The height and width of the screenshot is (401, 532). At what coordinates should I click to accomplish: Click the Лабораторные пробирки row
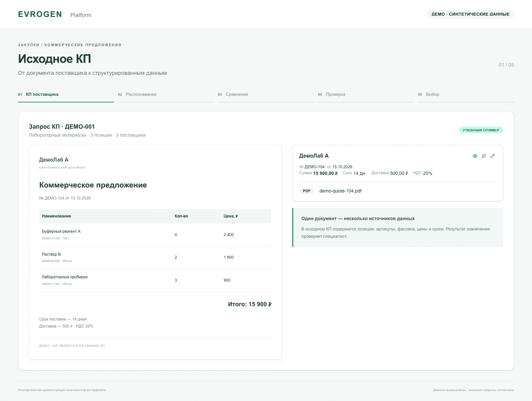pos(155,280)
